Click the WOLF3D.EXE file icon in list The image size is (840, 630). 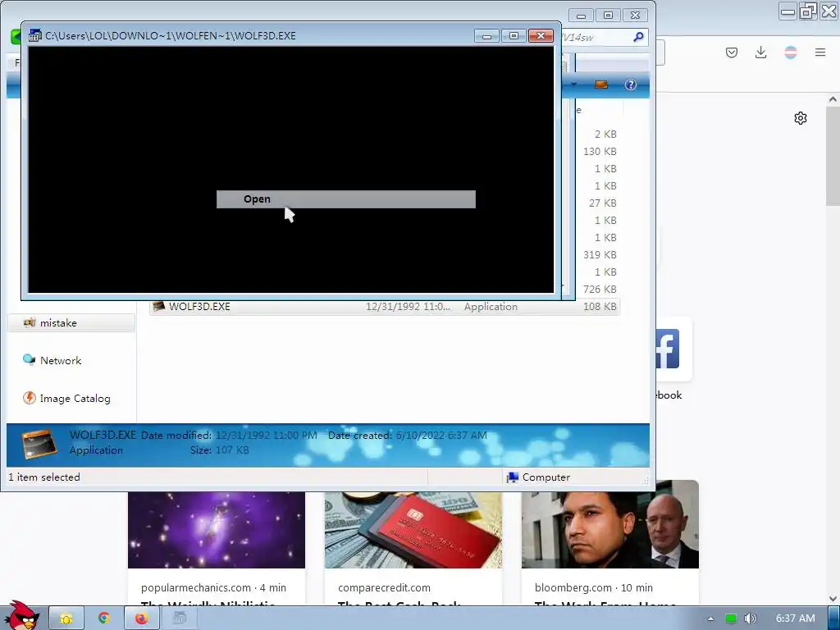pyautogui.click(x=158, y=307)
